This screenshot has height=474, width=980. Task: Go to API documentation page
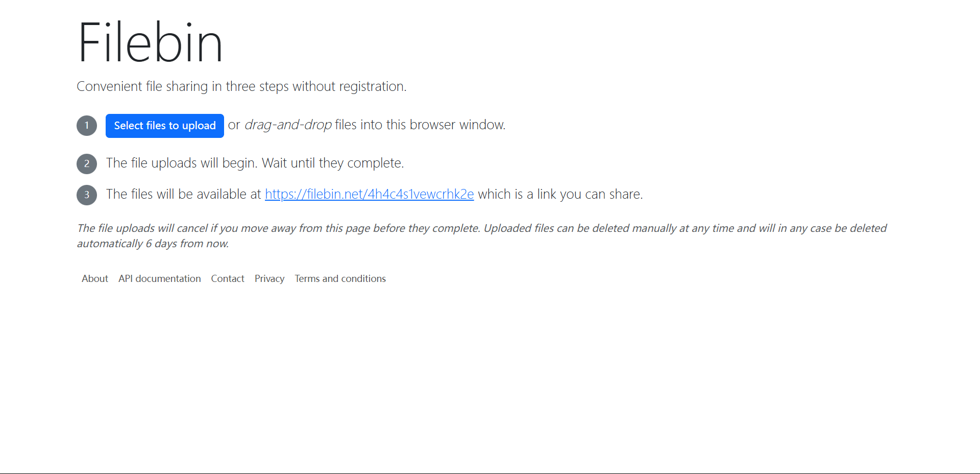point(159,279)
